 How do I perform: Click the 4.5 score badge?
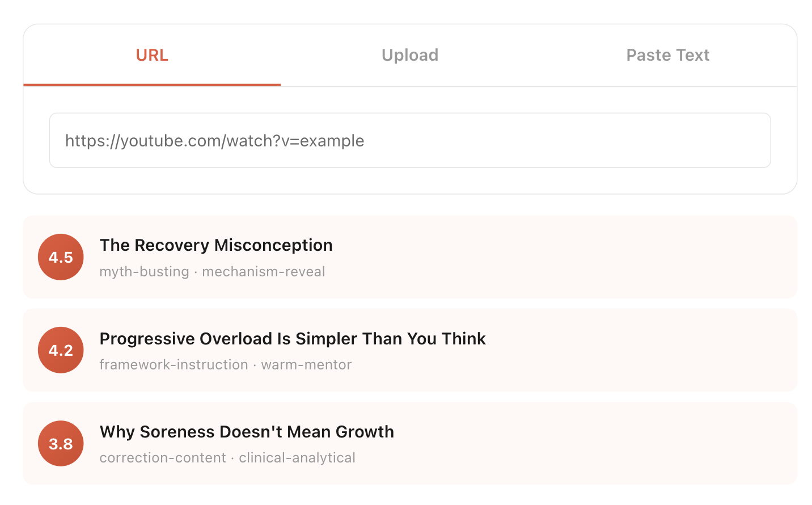[61, 257]
